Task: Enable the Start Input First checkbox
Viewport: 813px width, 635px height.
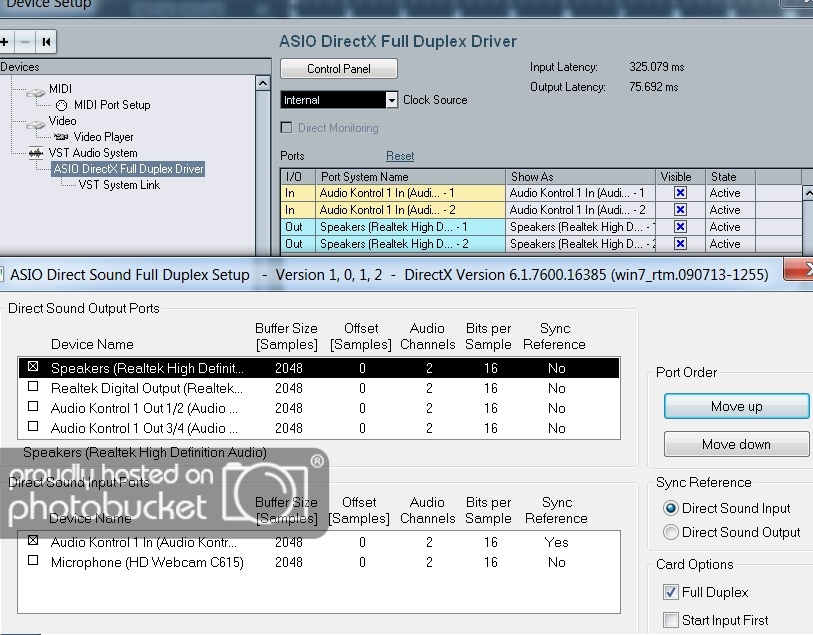Action: point(671,620)
